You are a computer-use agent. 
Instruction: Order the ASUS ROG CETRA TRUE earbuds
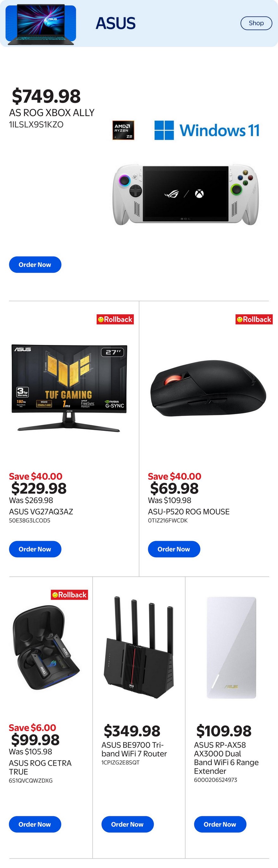click(x=35, y=824)
